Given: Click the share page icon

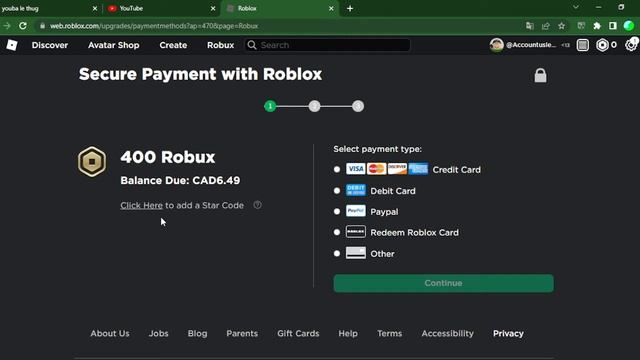Looking at the screenshot, I should point(546,26).
